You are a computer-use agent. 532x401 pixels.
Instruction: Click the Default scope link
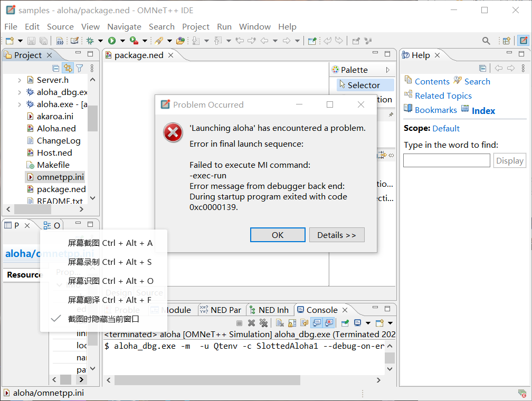point(446,128)
